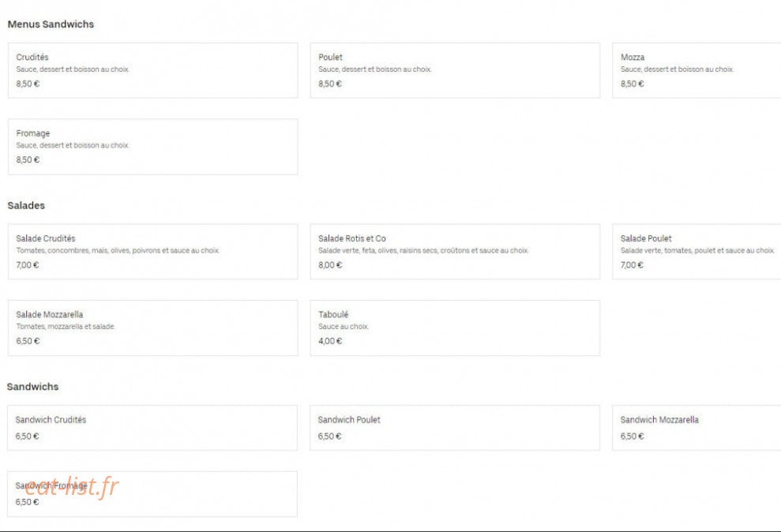The image size is (781, 532).
Task: Click the Crudités menu 8,50 € price
Action: click(28, 84)
